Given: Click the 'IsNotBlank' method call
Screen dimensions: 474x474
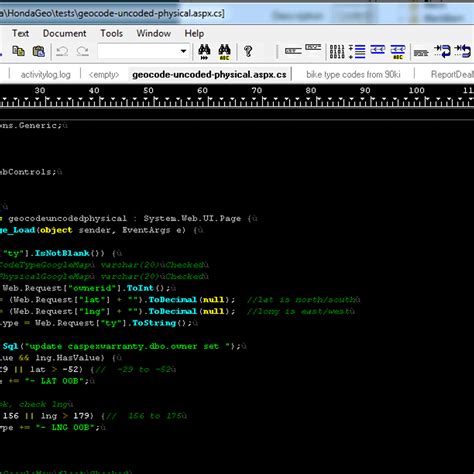Looking at the screenshot, I should point(62,253).
